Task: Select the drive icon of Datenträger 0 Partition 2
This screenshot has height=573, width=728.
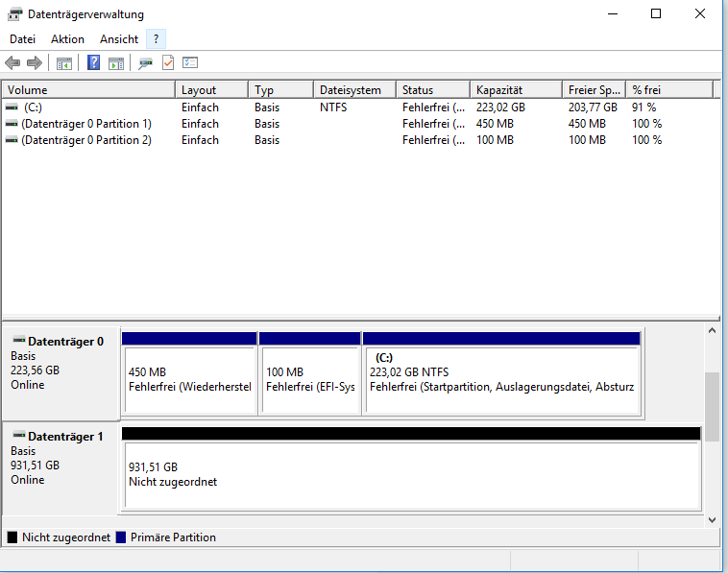Action: click(12, 140)
